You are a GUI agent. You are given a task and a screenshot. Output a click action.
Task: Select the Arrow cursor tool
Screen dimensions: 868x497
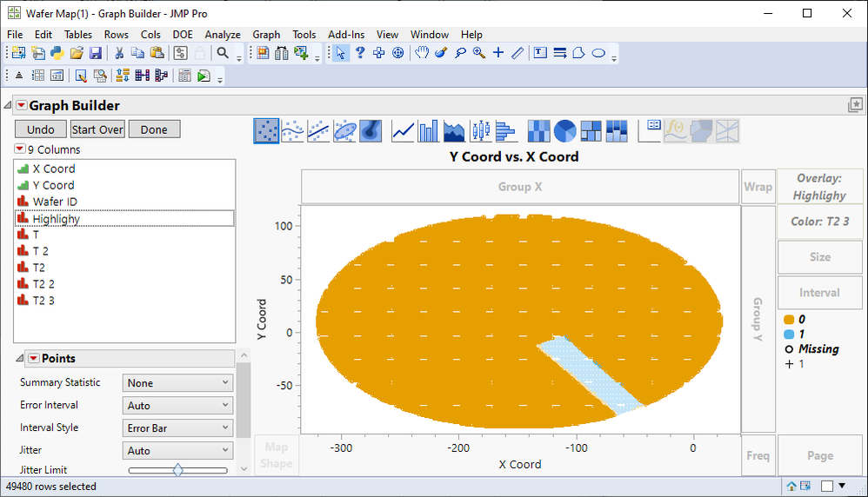point(340,53)
